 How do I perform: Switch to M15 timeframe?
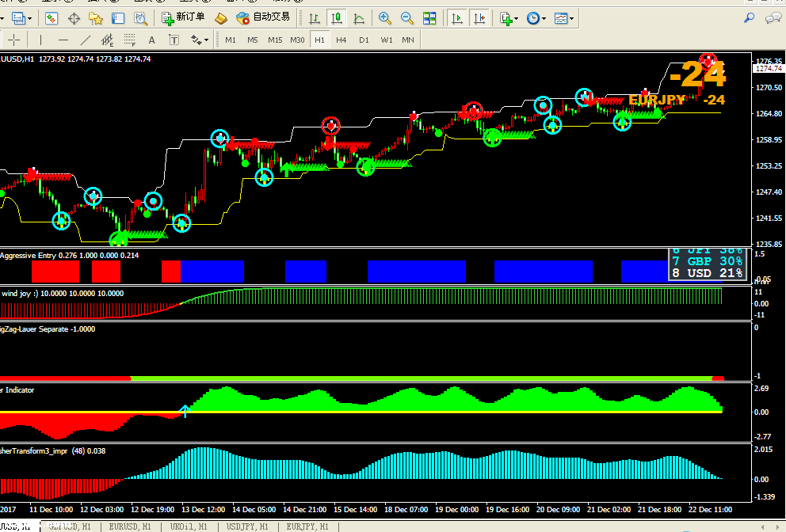pos(275,40)
